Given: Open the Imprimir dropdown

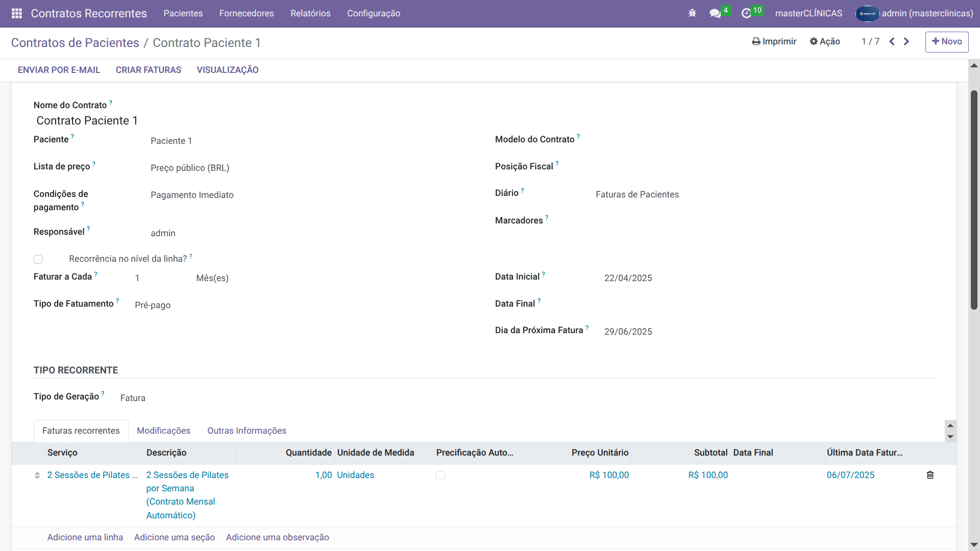Looking at the screenshot, I should (774, 42).
